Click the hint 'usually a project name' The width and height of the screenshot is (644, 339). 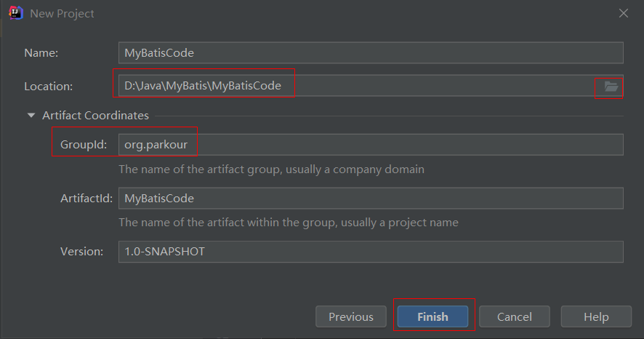[400, 223]
